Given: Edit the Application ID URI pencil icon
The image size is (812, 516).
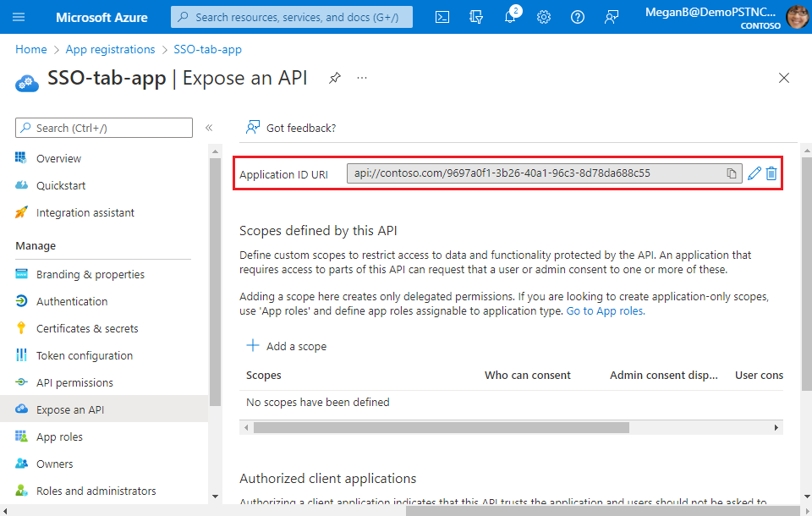Looking at the screenshot, I should [754, 173].
